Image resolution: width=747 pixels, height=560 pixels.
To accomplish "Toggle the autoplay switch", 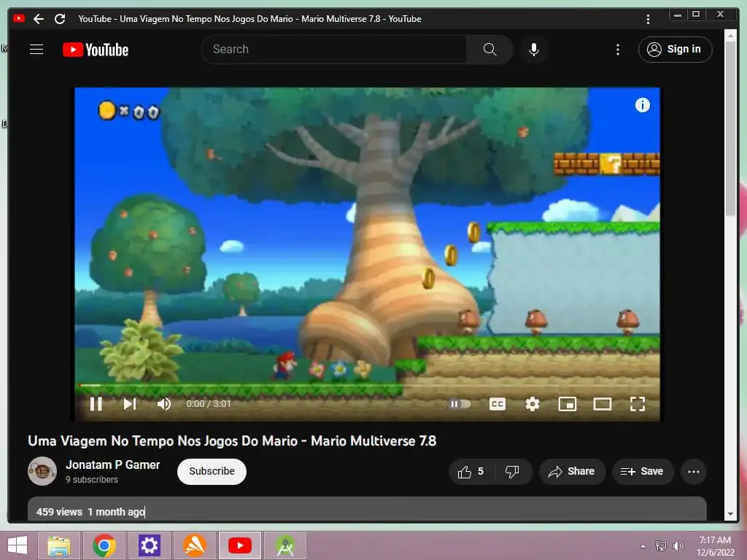I will click(460, 404).
